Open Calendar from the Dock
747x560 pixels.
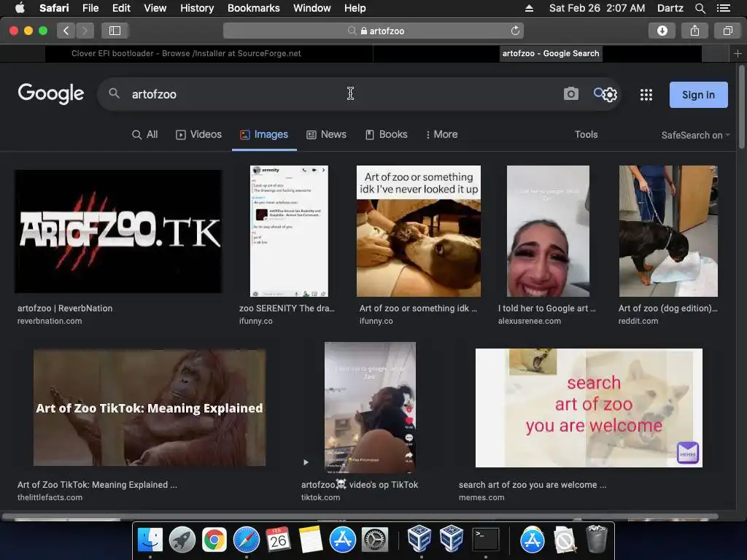[278, 540]
